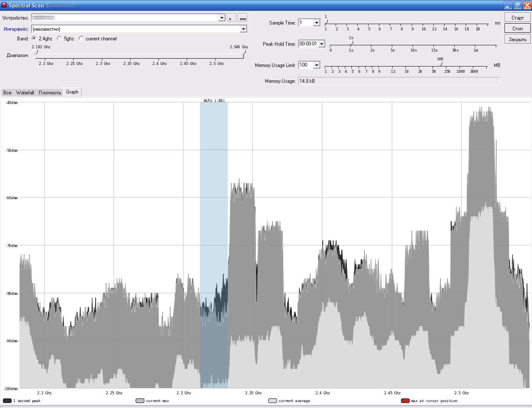This screenshot has height=408, width=532.
Task: Open the Плотность tab
Action: tap(50, 93)
